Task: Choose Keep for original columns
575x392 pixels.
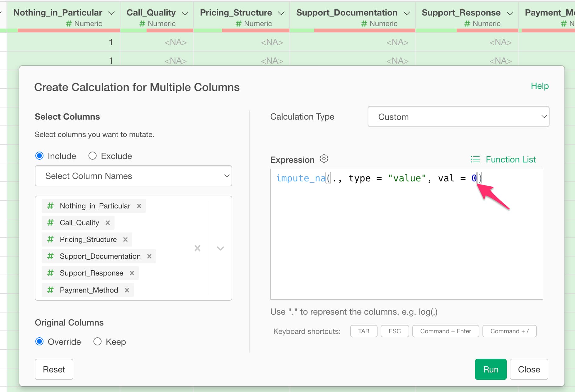Action: point(97,341)
